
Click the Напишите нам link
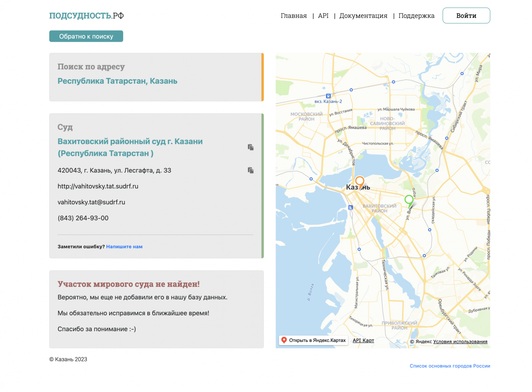pyautogui.click(x=124, y=247)
